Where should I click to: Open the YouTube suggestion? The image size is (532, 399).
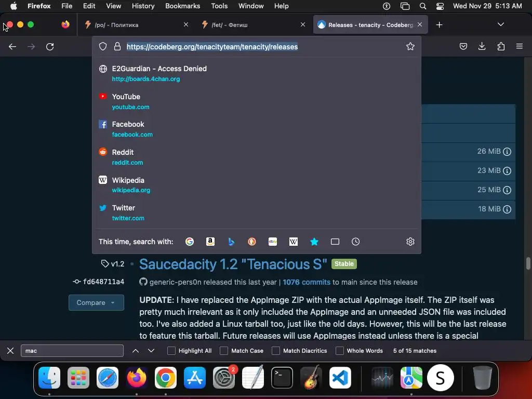coord(257,101)
